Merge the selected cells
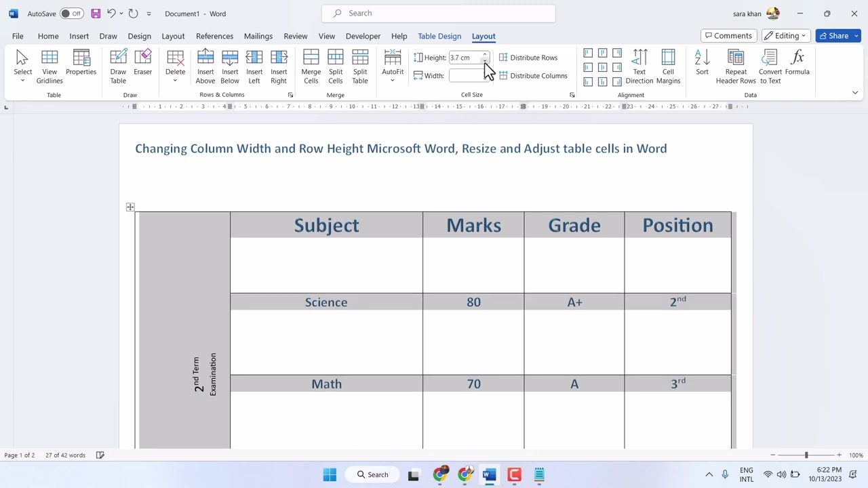Image resolution: width=868 pixels, height=488 pixels. (311, 67)
